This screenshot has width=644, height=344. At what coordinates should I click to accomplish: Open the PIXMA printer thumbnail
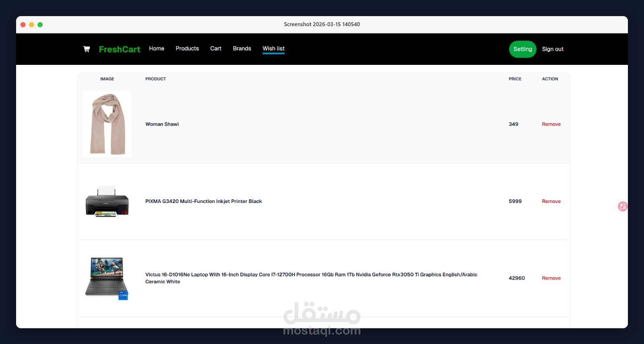point(107,201)
